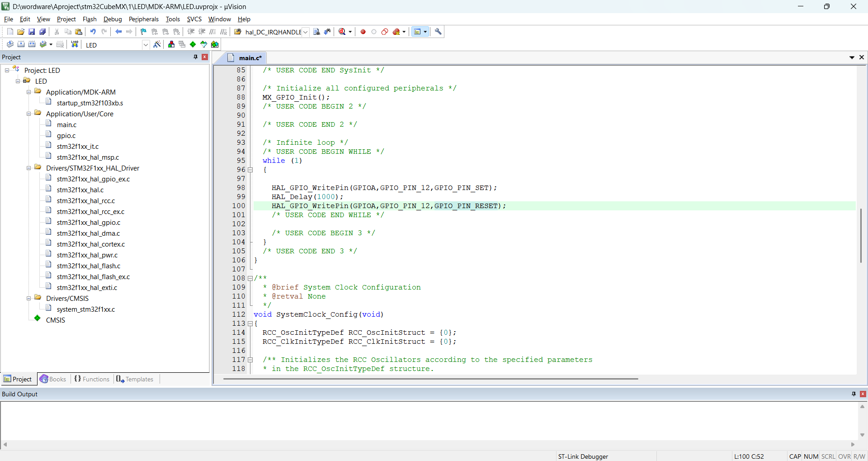Open Manage Project Items icon
The height and width of the screenshot is (461, 868).
[171, 44]
